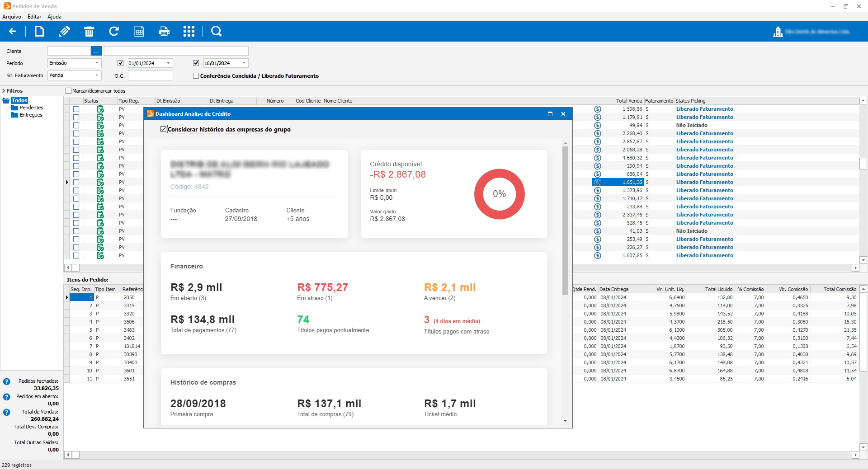Open the Sit. Faturamento Venda dropdown

pyautogui.click(x=97, y=75)
